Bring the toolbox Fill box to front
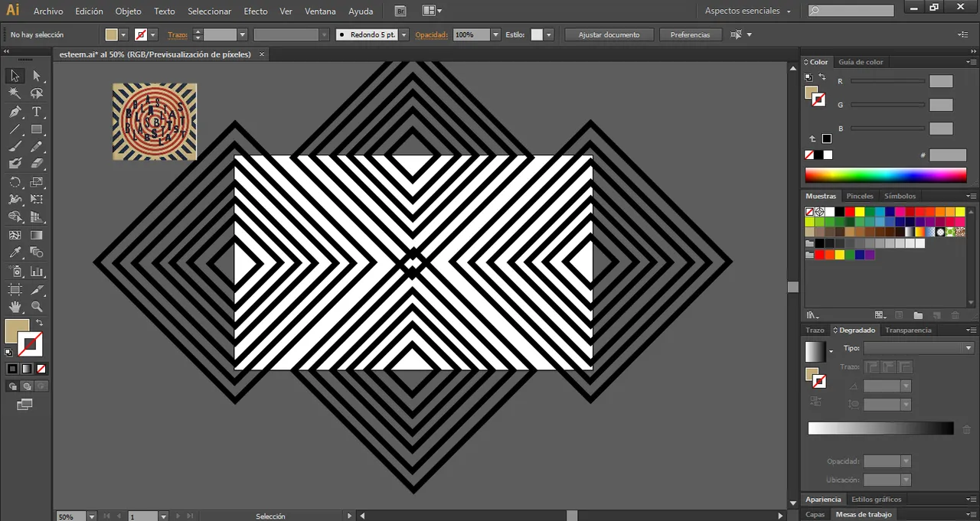Viewport: 980px width, 521px height. pos(17,331)
